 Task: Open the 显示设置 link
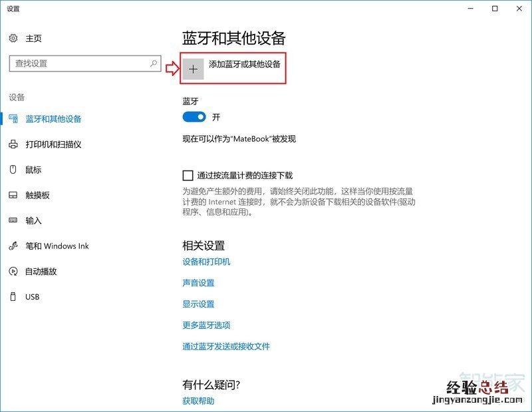(x=198, y=304)
